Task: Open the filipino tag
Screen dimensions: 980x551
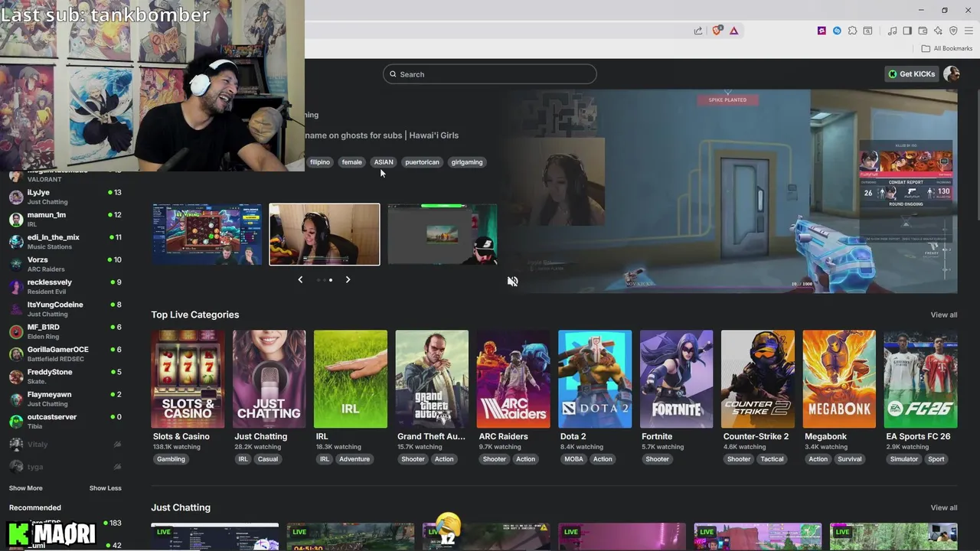Action: point(320,162)
